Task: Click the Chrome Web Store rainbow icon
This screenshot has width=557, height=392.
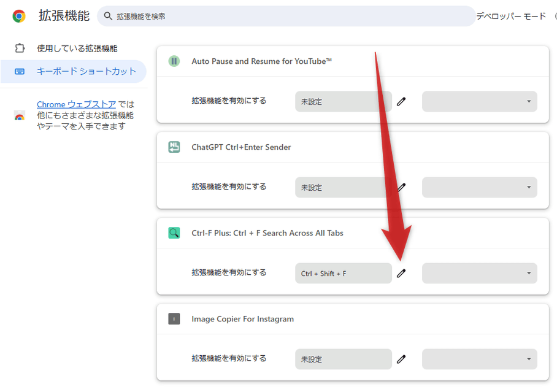Action: [20, 115]
